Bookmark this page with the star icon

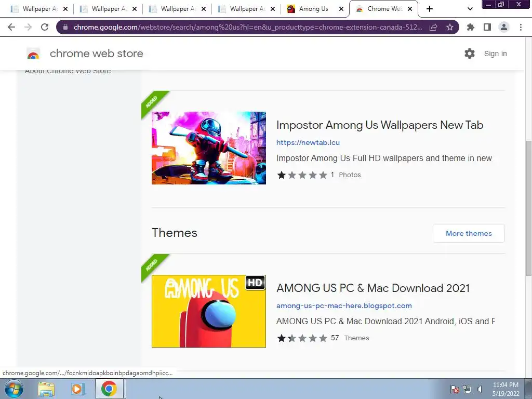pos(450,27)
